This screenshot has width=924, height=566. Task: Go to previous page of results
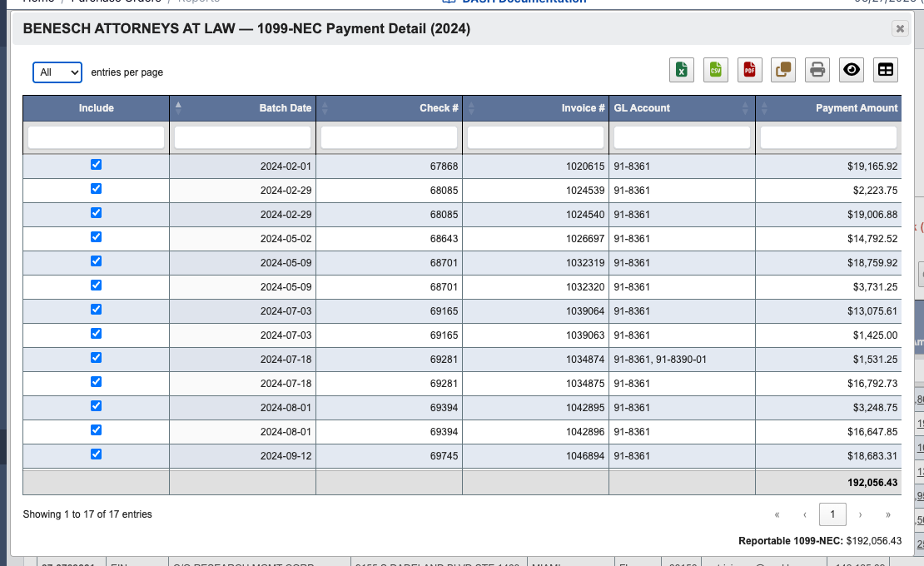coord(804,514)
